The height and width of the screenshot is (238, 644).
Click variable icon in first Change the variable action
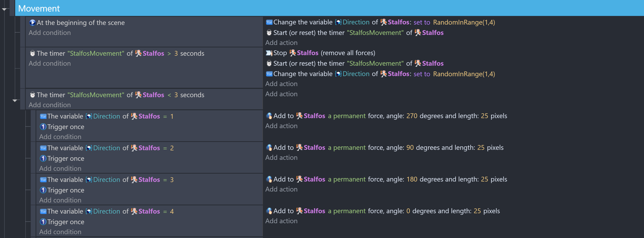coord(269,22)
